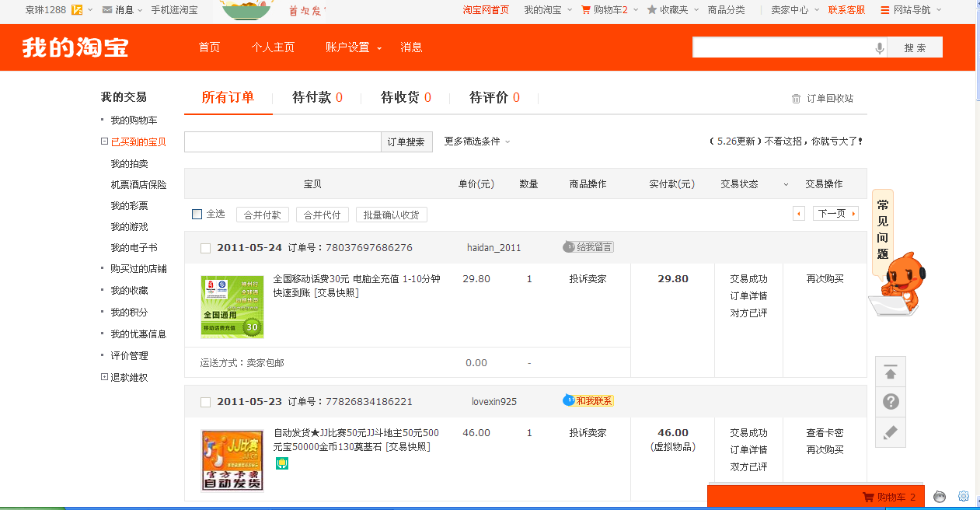
Task: Expand the 更多筛选条件 filter dropdown
Action: (x=477, y=141)
